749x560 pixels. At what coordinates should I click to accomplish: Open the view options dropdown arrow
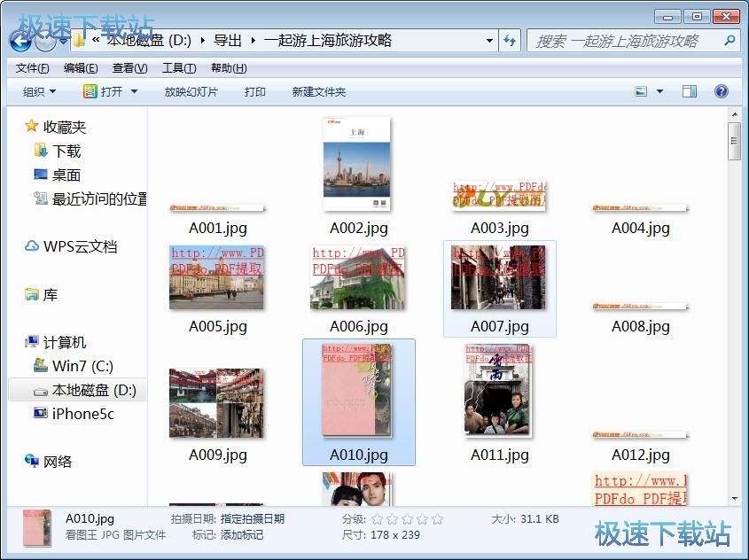coord(659,91)
